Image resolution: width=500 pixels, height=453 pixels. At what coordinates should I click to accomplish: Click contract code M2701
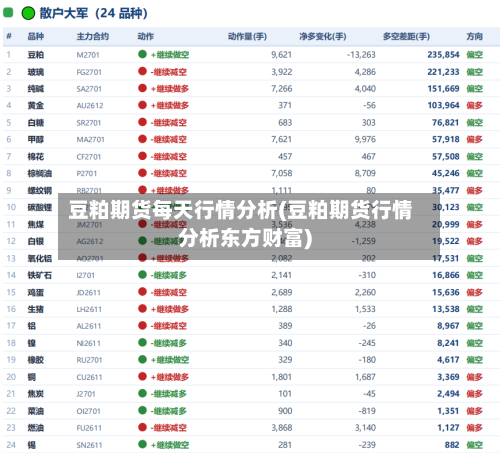click(88, 55)
